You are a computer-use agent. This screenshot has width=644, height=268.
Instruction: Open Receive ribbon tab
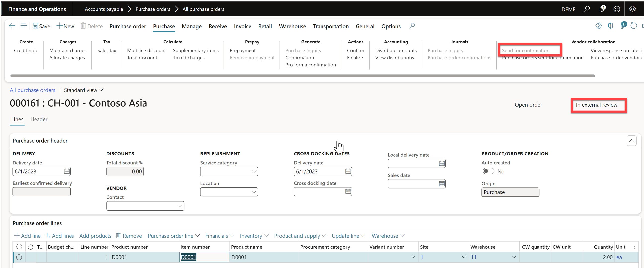coord(217,26)
